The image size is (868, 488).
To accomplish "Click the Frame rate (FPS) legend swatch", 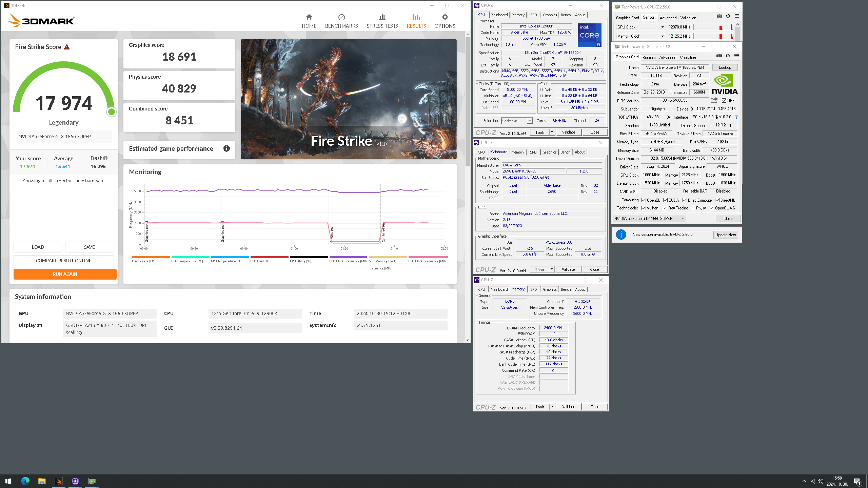I will click(151, 257).
